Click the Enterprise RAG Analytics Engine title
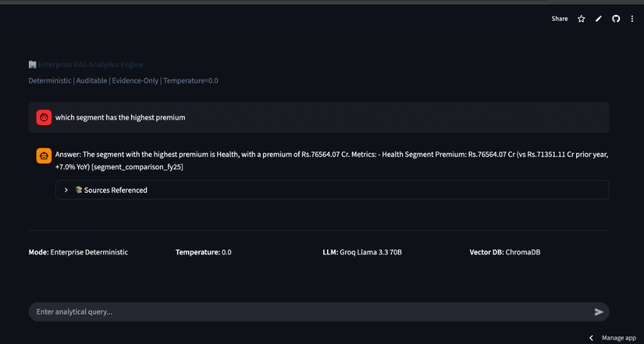 90,65
